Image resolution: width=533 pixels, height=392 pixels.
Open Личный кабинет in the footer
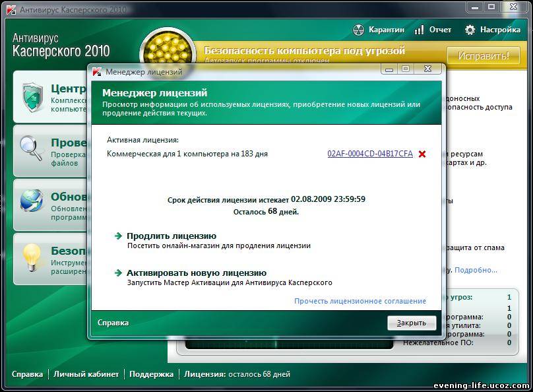tap(86, 374)
